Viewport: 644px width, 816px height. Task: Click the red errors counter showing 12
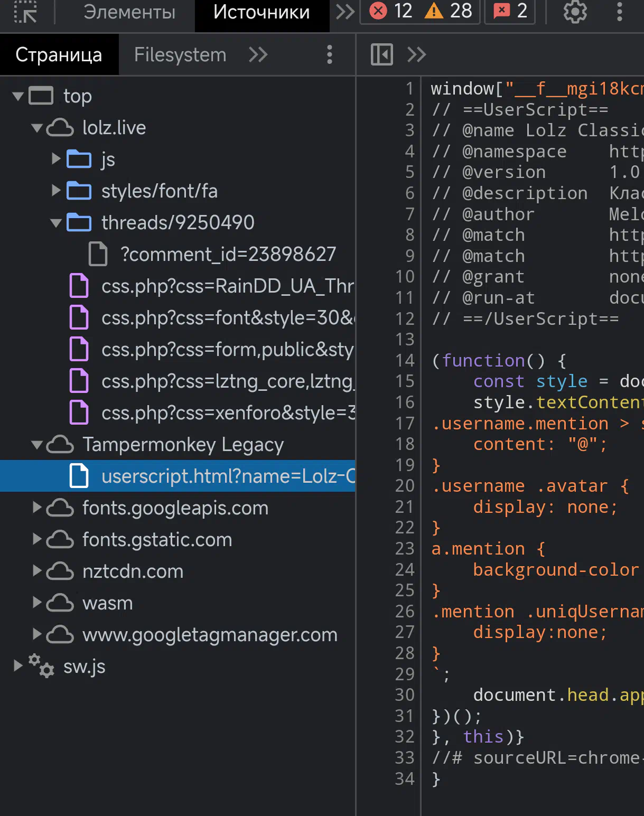click(x=391, y=11)
